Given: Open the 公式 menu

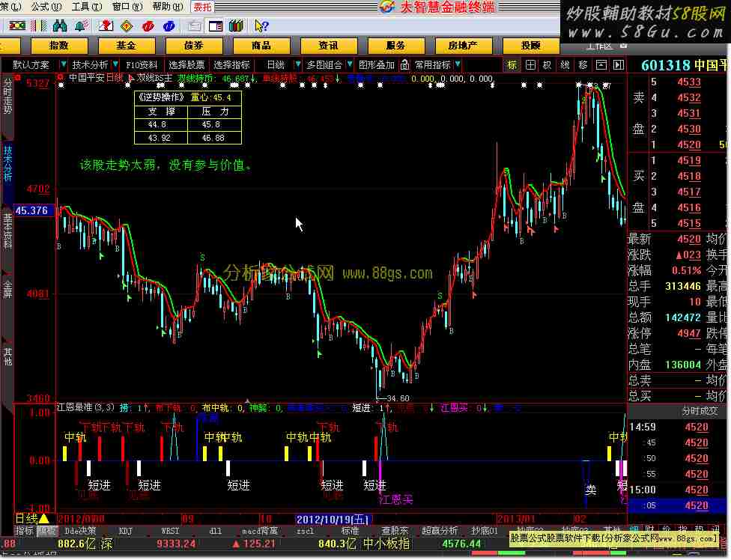Looking at the screenshot, I should pyautogui.click(x=46, y=7).
